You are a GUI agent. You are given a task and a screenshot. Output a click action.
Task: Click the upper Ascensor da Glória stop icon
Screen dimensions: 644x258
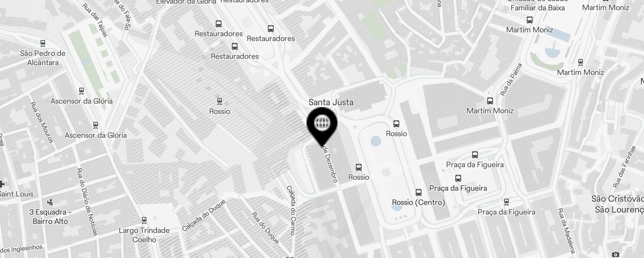pos(81,91)
